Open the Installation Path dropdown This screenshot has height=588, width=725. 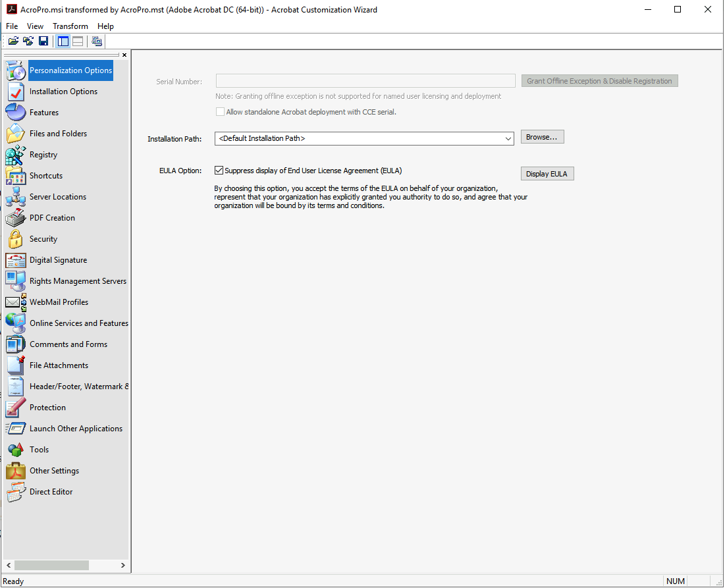(x=508, y=138)
